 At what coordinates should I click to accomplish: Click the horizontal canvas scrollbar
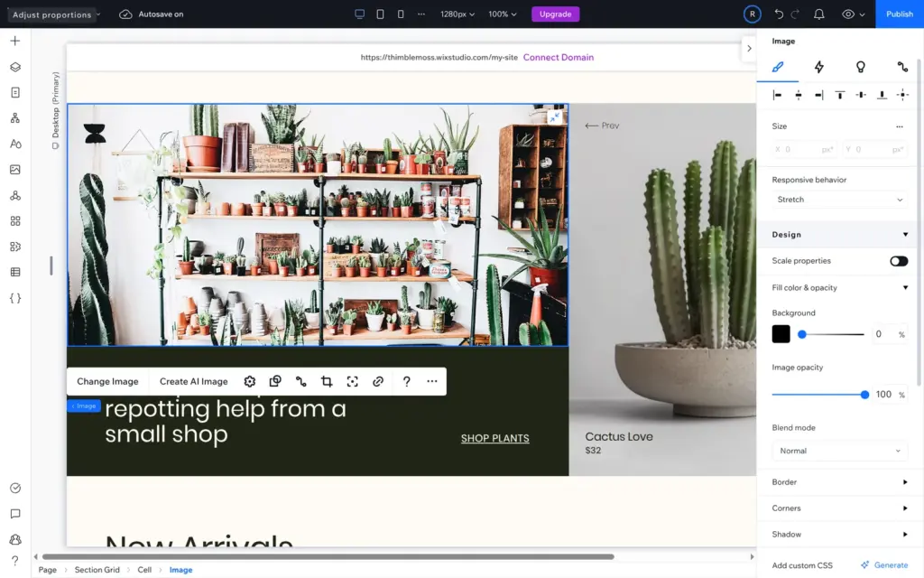click(328, 556)
